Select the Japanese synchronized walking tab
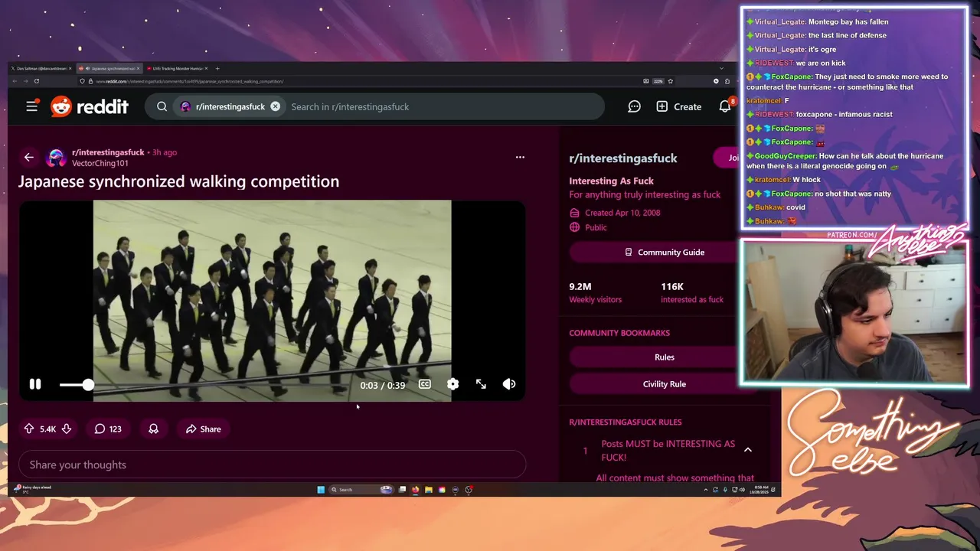The width and height of the screenshot is (980, 551). coord(109,69)
